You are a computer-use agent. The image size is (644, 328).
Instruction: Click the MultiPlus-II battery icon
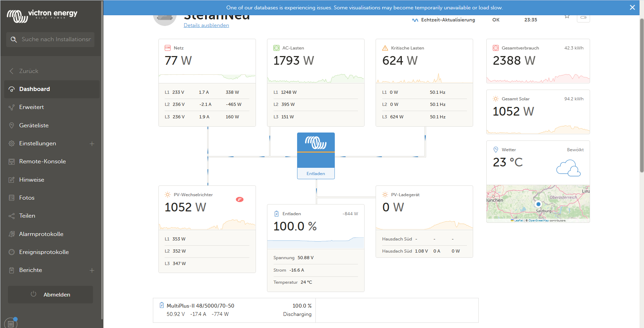click(162, 305)
